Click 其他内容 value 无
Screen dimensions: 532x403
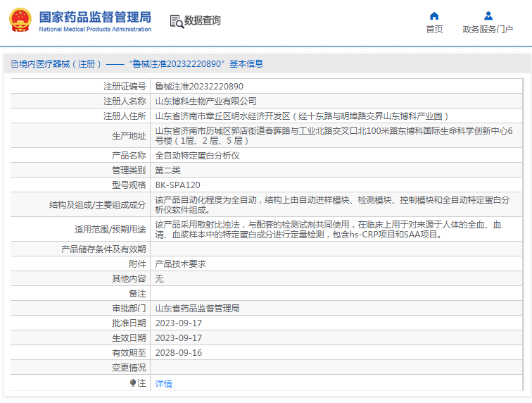(x=159, y=279)
